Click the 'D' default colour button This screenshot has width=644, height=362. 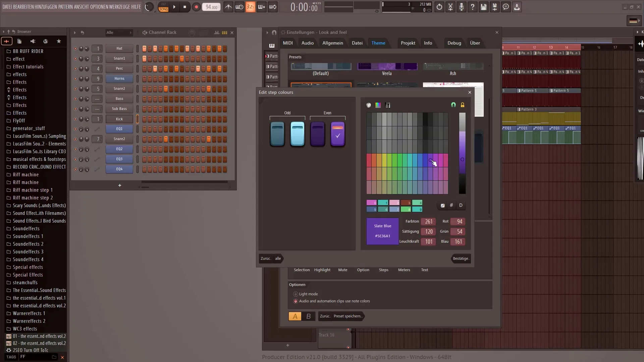point(461,205)
